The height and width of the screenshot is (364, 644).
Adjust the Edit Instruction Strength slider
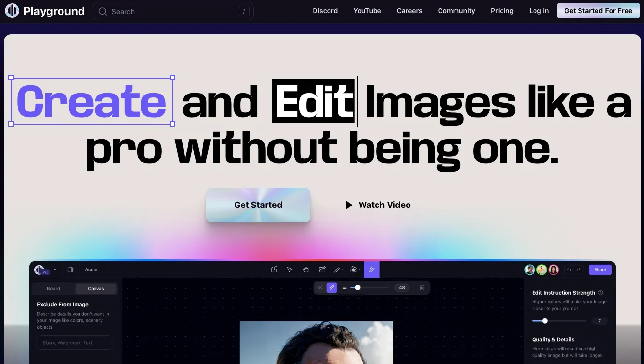click(545, 320)
